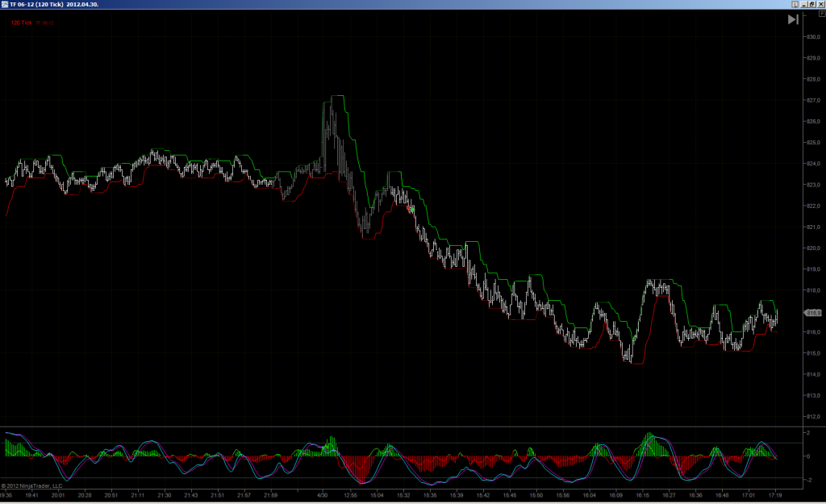The height and width of the screenshot is (504, 826).
Task: Click the 21:43 time axis label
Action: pyautogui.click(x=190, y=495)
